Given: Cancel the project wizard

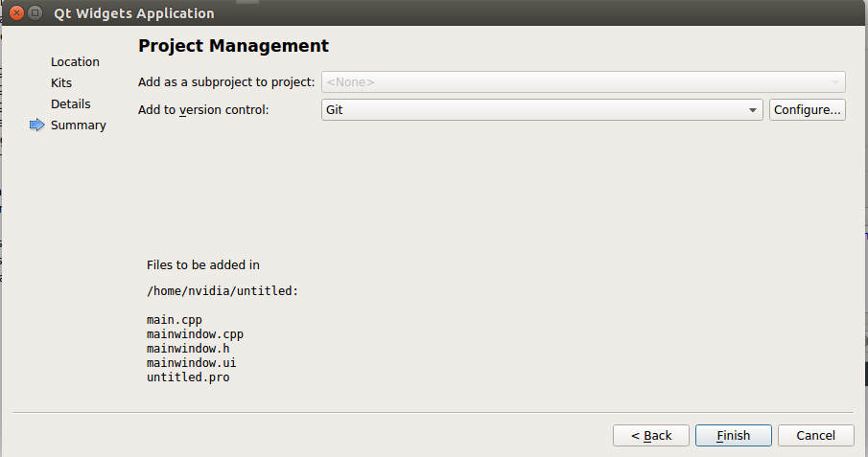Looking at the screenshot, I should point(815,436).
